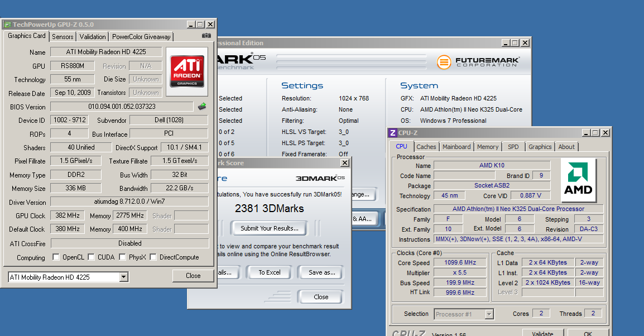The height and width of the screenshot is (336, 644).
Task: Click the 3DMark05 logo in score dialog
Action: [320, 178]
